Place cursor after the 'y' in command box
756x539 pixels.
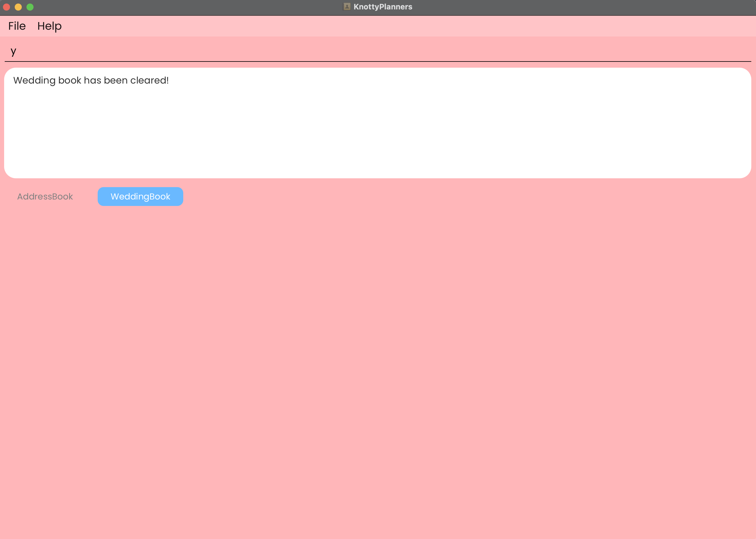[x=17, y=51]
